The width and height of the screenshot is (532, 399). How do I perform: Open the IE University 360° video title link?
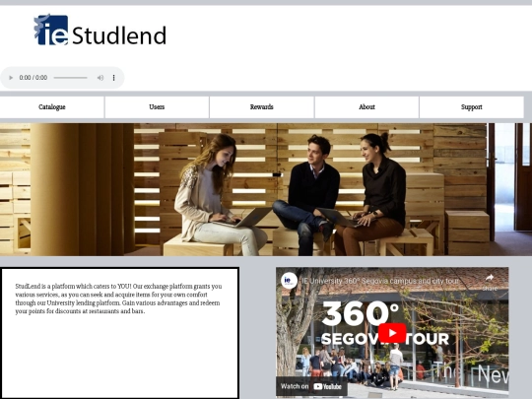(x=380, y=281)
